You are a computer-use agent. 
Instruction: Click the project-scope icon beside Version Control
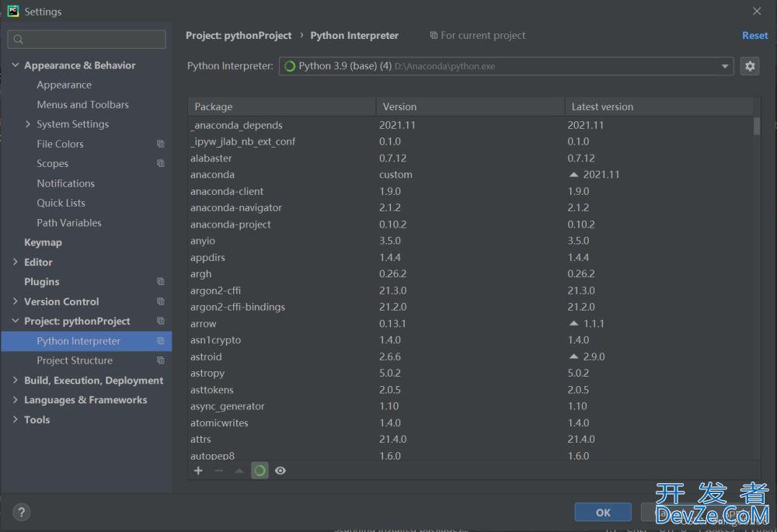(161, 301)
